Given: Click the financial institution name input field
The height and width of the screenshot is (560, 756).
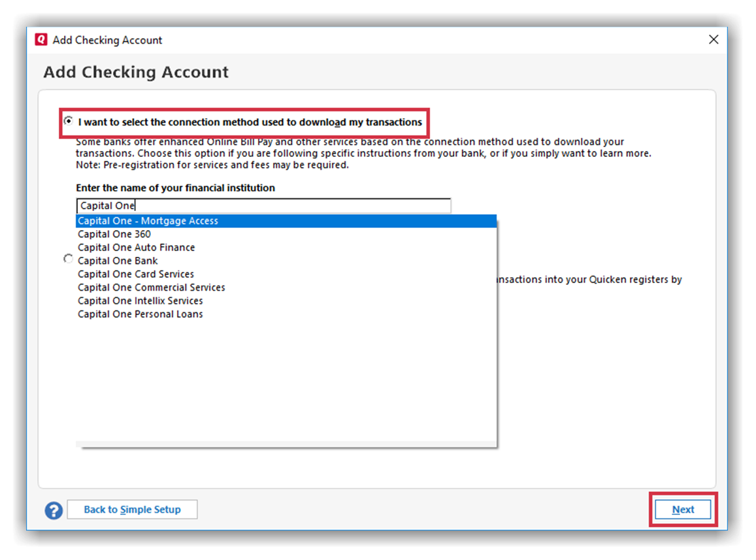Looking at the screenshot, I should click(263, 206).
